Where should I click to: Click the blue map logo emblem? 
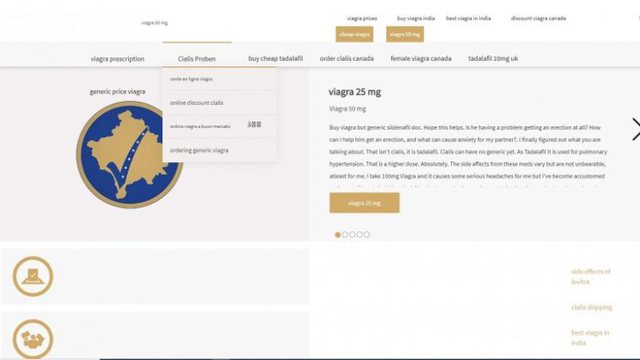click(129, 155)
